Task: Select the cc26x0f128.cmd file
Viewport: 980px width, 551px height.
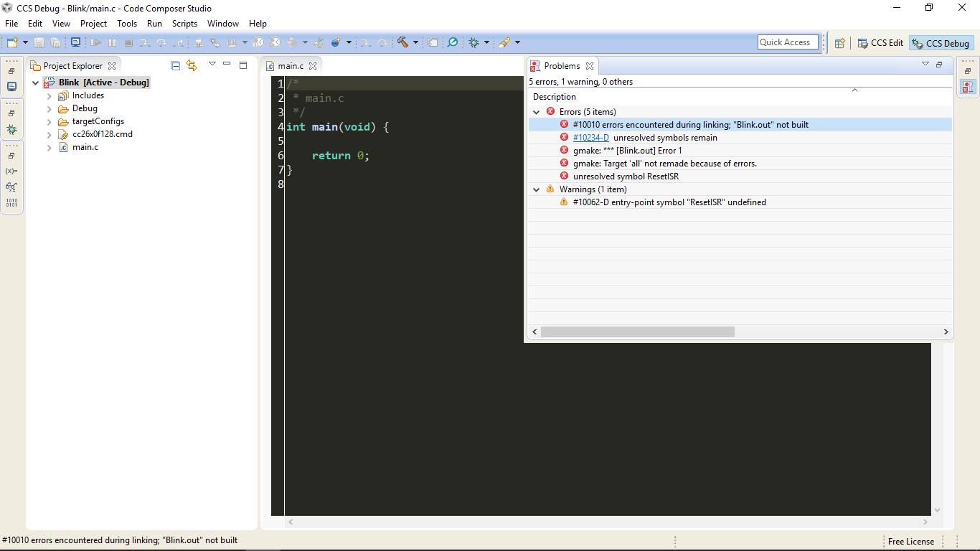Action: click(103, 134)
